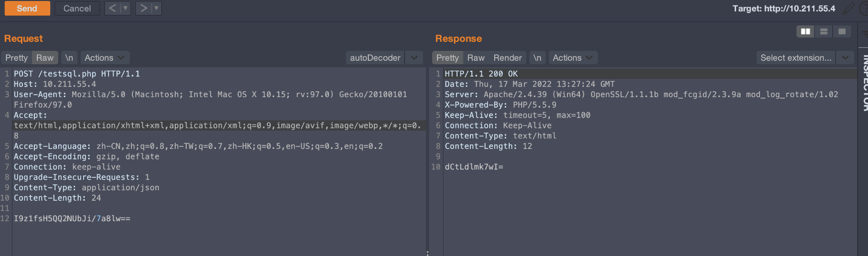Send the HTTP request
The height and width of the screenshot is (256, 868).
point(27,8)
